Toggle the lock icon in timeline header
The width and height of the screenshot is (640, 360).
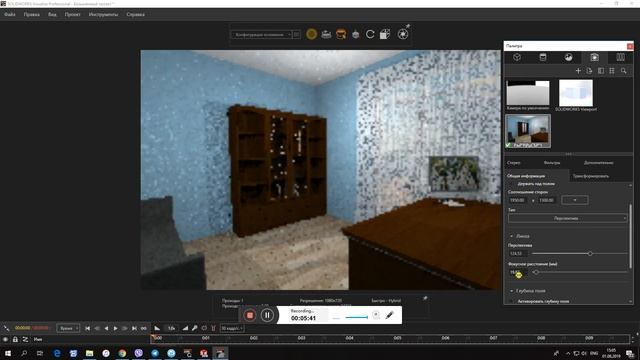click(15, 339)
